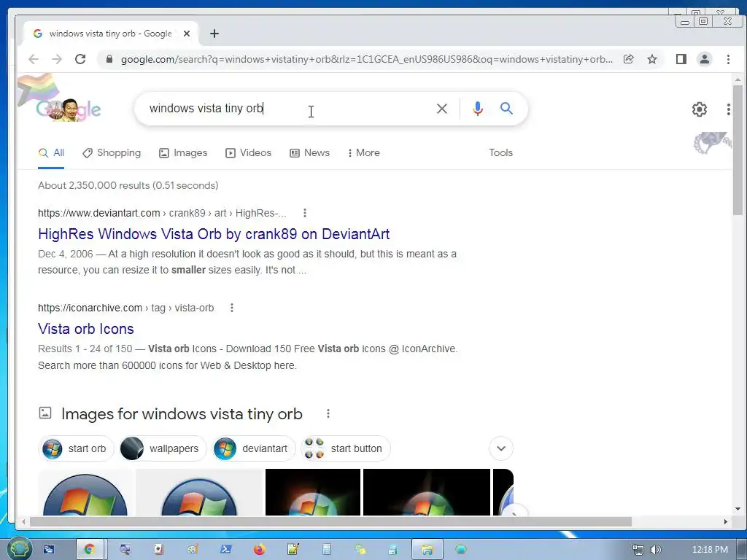Clear the search box text
Screen dimensions: 747x560
[x=441, y=109]
